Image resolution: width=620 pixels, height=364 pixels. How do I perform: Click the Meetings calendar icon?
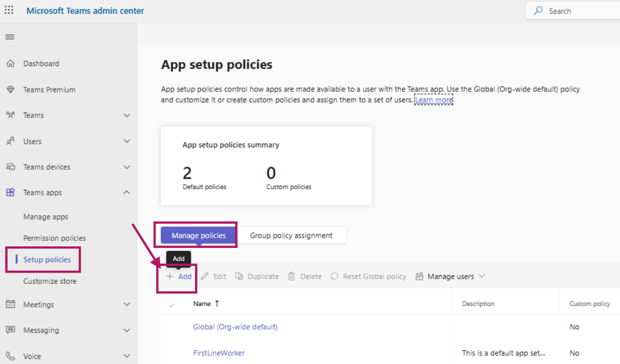[10, 304]
